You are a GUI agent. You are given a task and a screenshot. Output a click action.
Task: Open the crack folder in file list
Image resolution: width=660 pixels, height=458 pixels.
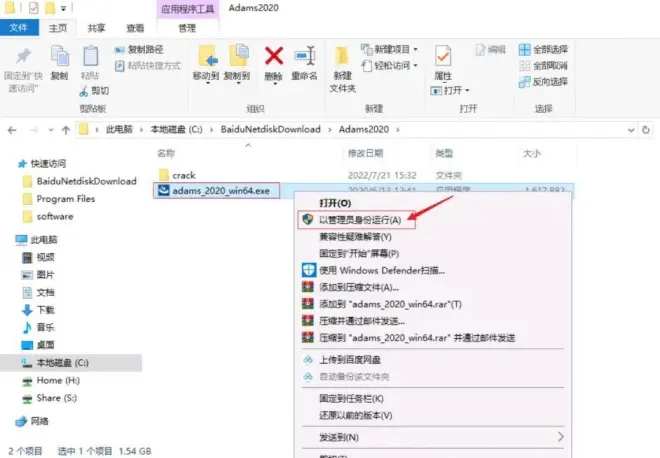(183, 175)
